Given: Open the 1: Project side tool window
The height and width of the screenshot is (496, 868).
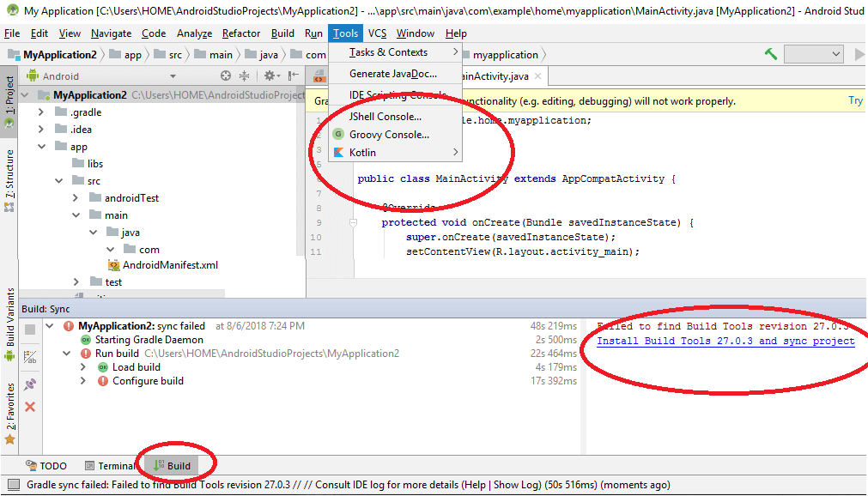Looking at the screenshot, I should click(9, 101).
